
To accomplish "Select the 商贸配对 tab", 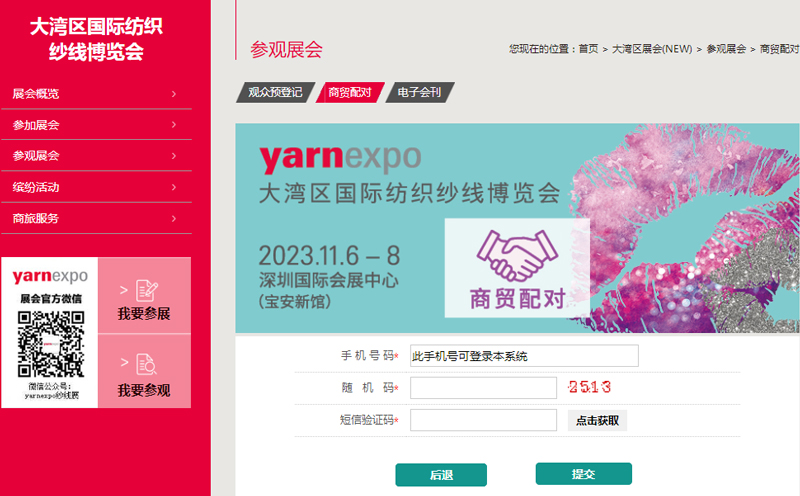I will coord(350,92).
